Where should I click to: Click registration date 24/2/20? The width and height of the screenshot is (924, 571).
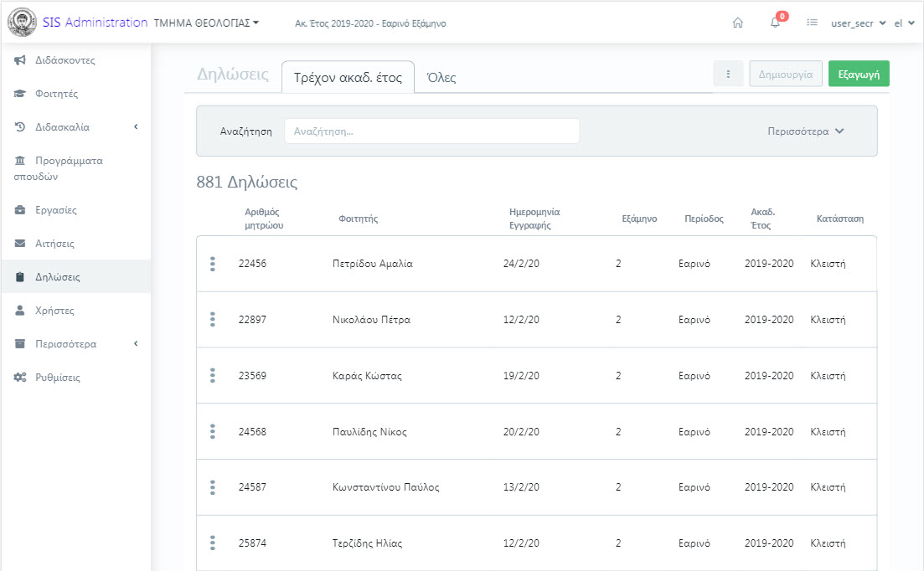point(521,264)
